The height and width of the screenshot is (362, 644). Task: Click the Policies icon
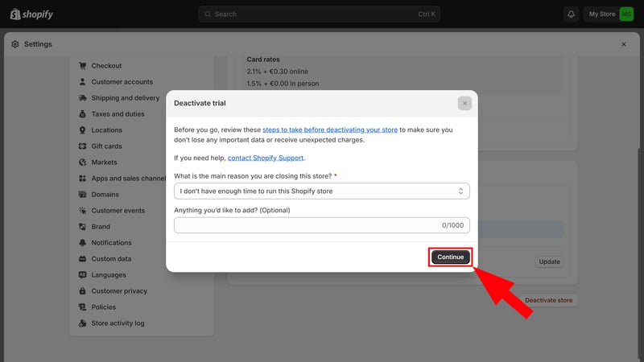[83, 307]
